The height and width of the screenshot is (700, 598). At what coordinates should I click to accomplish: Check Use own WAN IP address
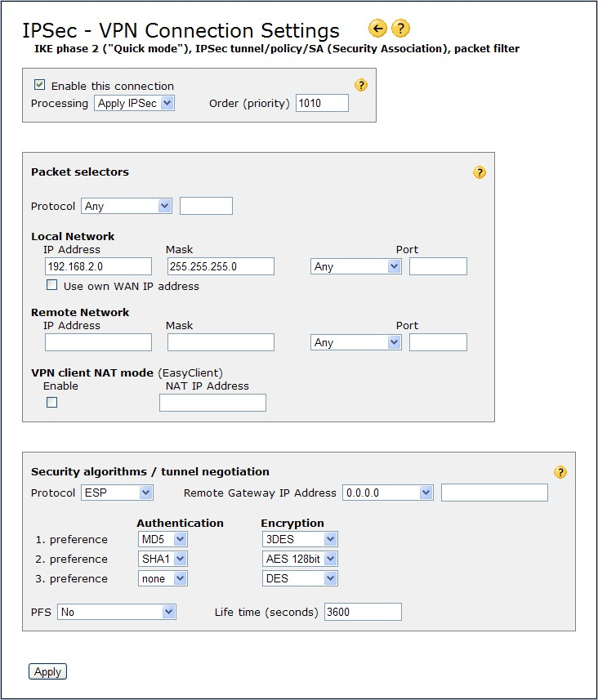(52, 285)
